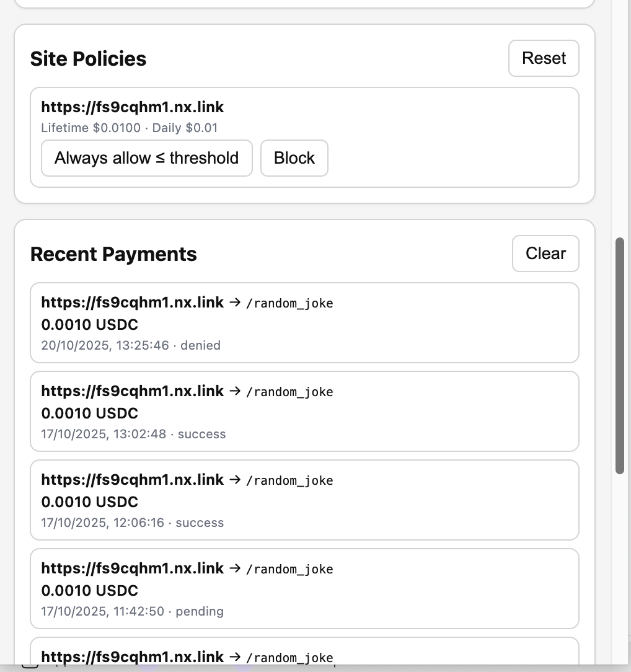Open the success payment at 13:02:48
The width and height of the screenshot is (631, 672).
click(x=304, y=412)
